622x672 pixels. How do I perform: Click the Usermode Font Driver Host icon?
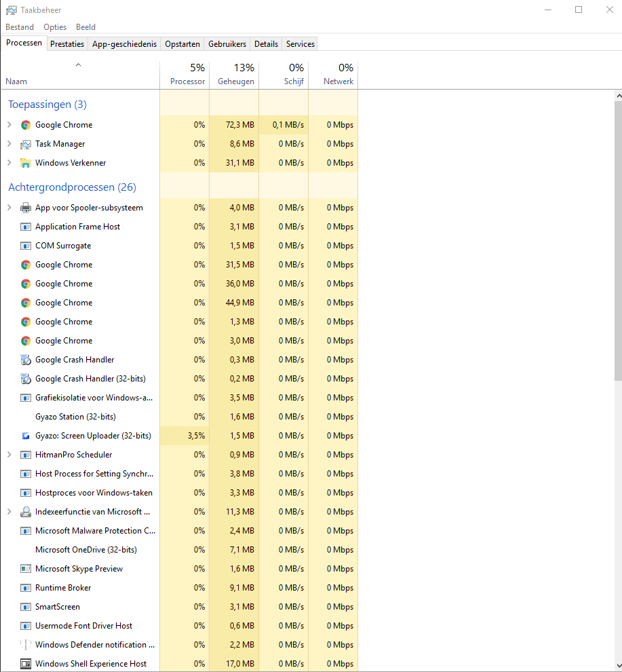point(26,626)
